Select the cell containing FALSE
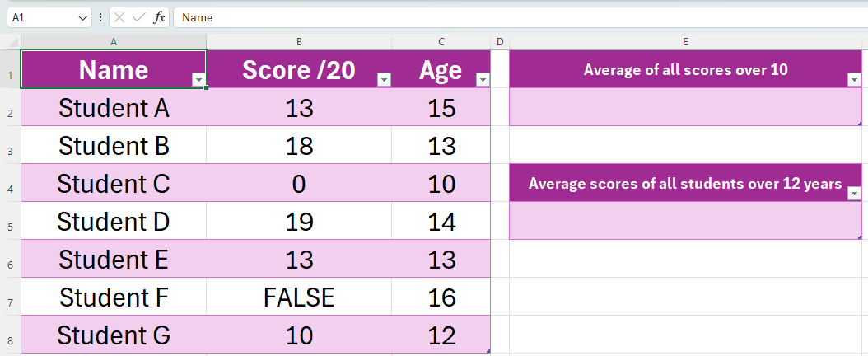The height and width of the screenshot is (356, 868). [299, 297]
